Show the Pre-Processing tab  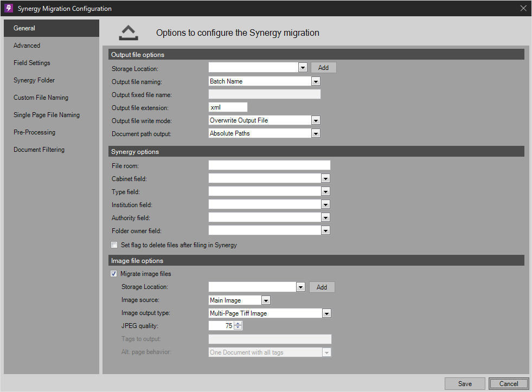click(52, 132)
